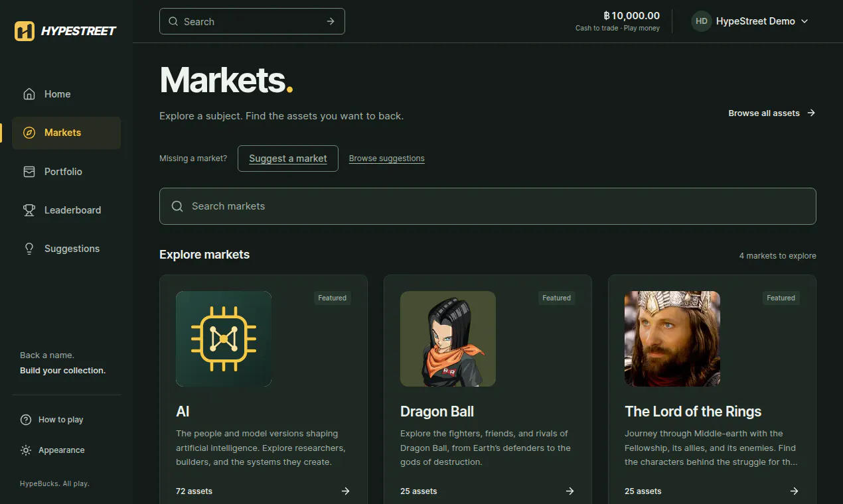Click 25 assets on Lord of the Rings card
The width and height of the screenshot is (843, 504).
[x=643, y=491]
